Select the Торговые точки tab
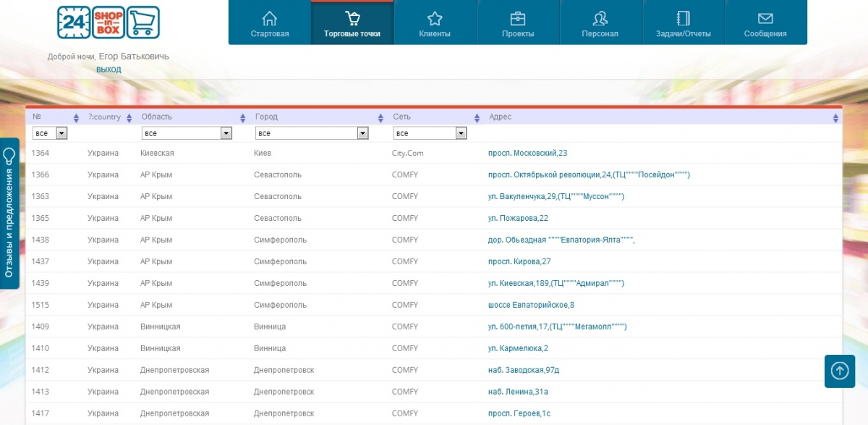This screenshot has width=868, height=425. pos(352,22)
